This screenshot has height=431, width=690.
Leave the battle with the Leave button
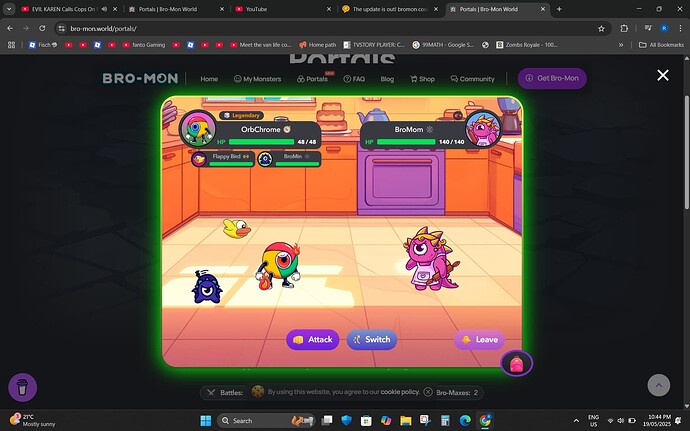click(x=478, y=339)
